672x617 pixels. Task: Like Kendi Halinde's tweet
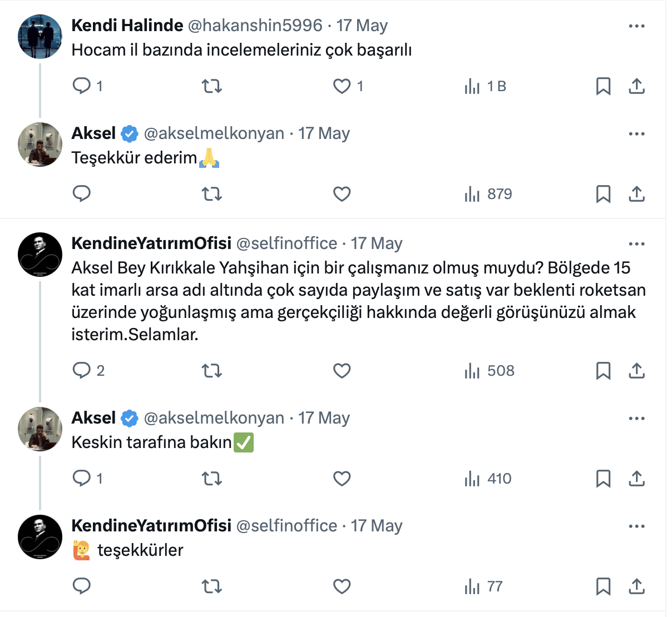[342, 86]
